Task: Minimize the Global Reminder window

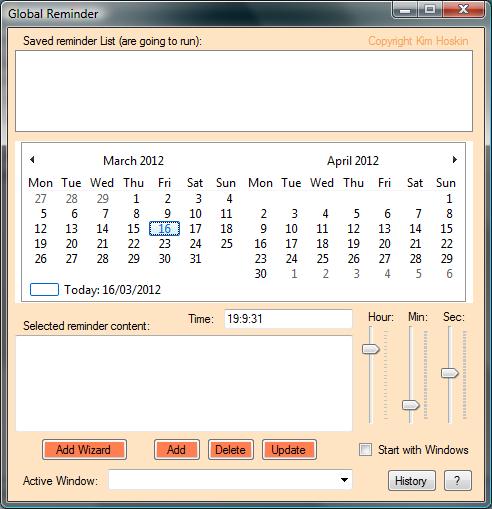Action: [x=405, y=10]
